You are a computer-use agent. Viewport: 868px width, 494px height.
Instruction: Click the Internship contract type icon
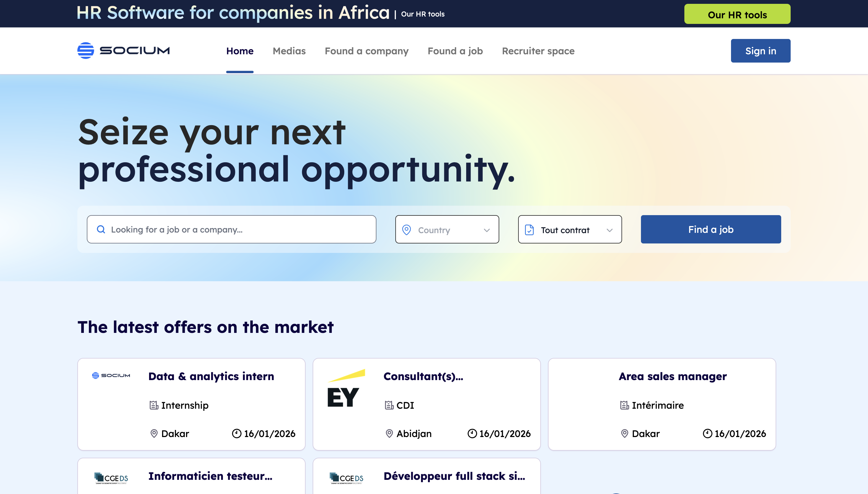click(x=154, y=405)
